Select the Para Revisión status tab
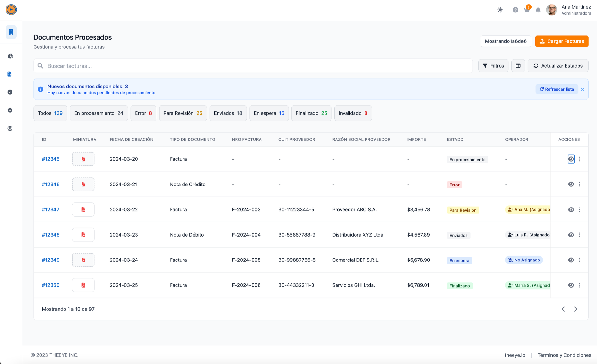Image resolution: width=597 pixels, height=364 pixels. pos(183,113)
